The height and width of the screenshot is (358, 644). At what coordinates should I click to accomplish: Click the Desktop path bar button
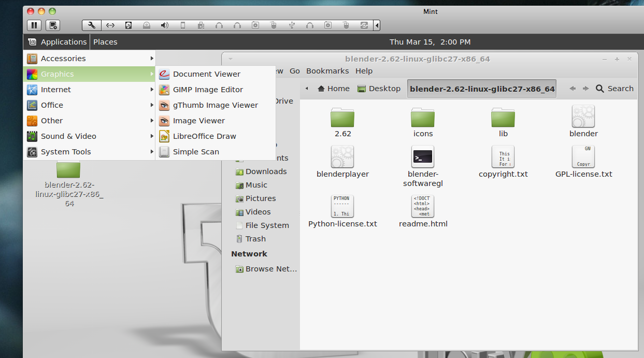(379, 89)
